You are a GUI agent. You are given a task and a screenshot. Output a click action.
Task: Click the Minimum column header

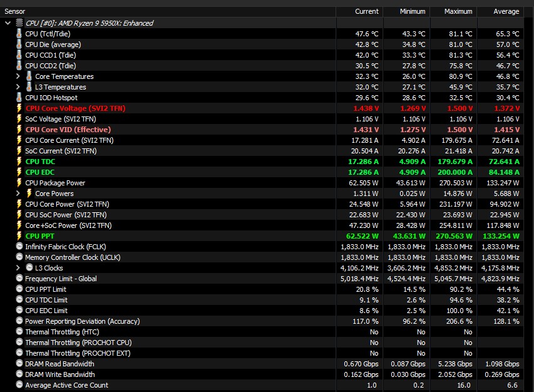tap(407, 11)
